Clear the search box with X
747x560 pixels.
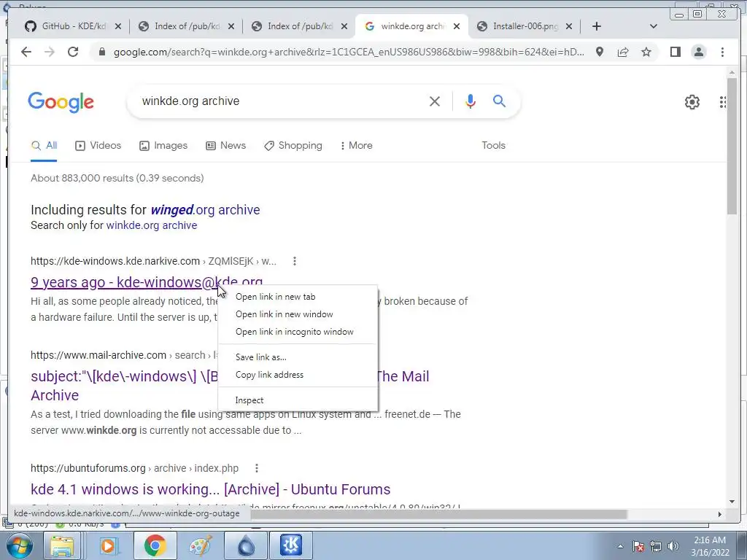coord(435,101)
